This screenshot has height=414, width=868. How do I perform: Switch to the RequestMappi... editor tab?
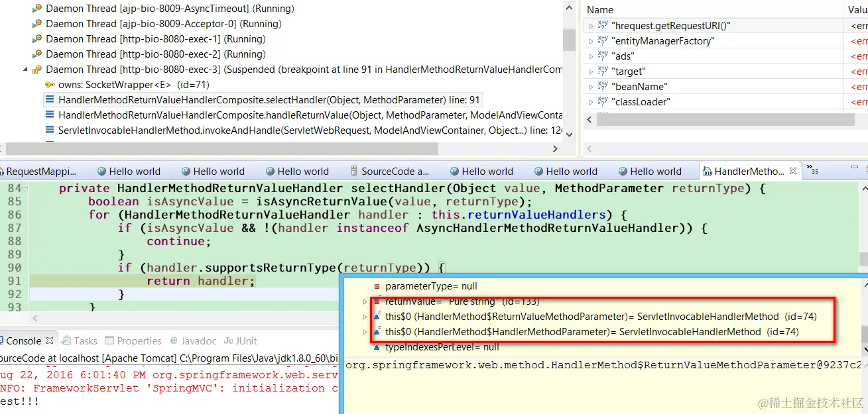(x=40, y=172)
